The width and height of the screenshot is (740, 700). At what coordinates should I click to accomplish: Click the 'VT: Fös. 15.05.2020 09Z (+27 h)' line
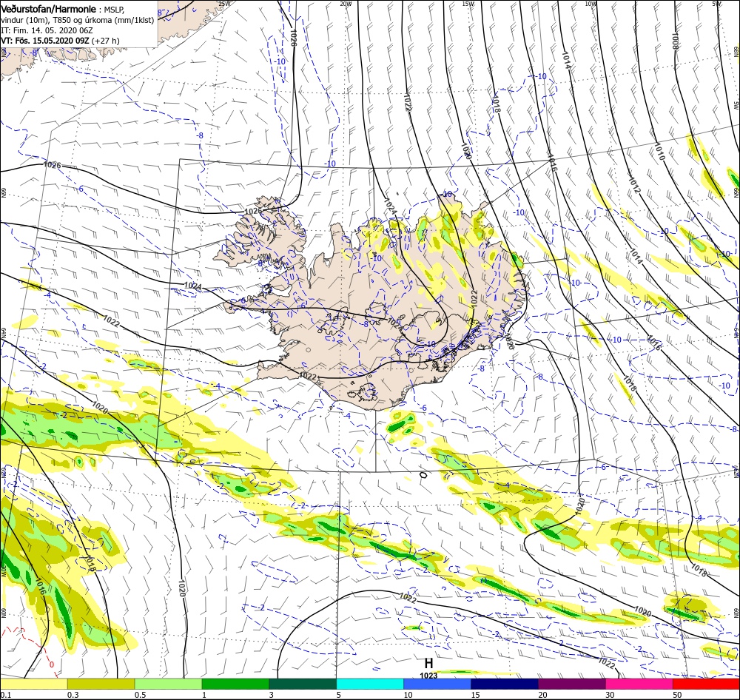61,41
